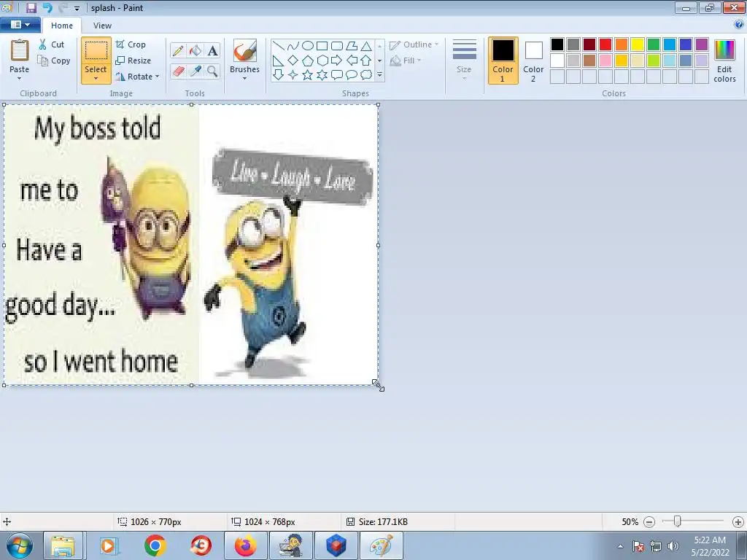Choose the Five-point star shape
Image resolution: width=747 pixels, height=560 pixels.
(x=308, y=75)
